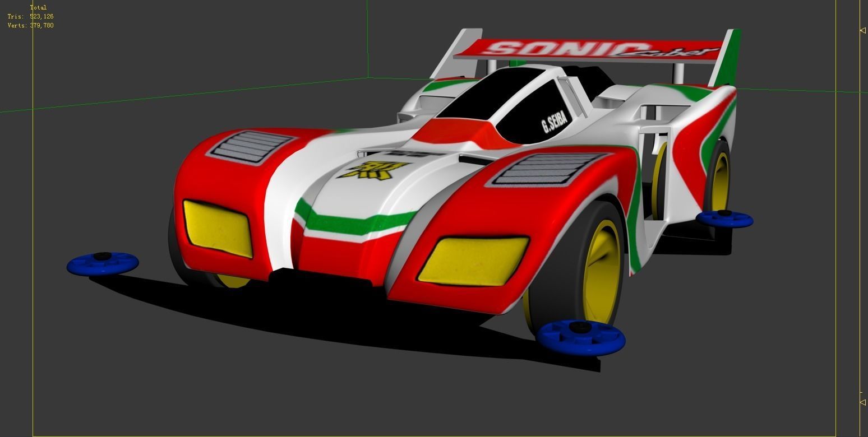Select the large front yellow wheel rim
This screenshot has height=437, width=868.
602,272
